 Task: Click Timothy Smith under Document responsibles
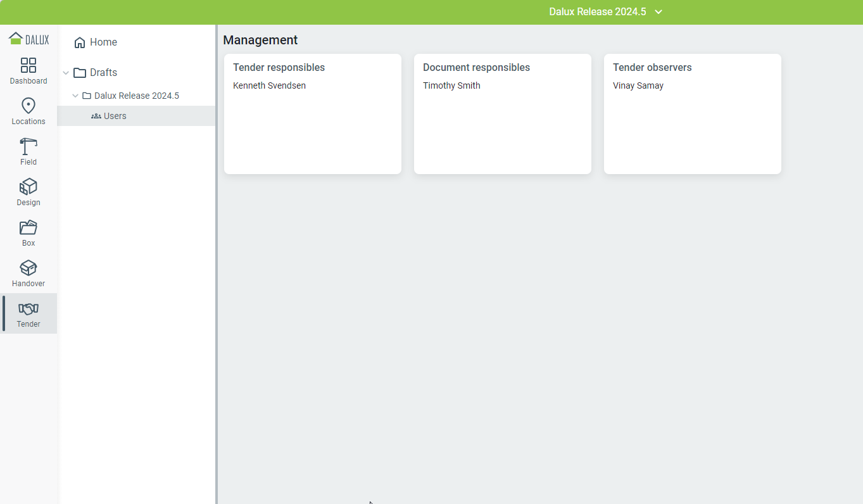pos(451,85)
